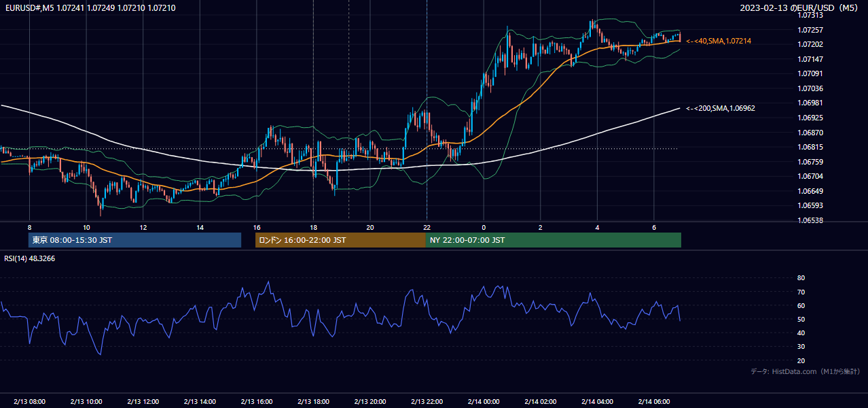The width and height of the screenshot is (868, 408).
Task: Select the 200 SMA label 1.06962
Action: pyautogui.click(x=721, y=108)
